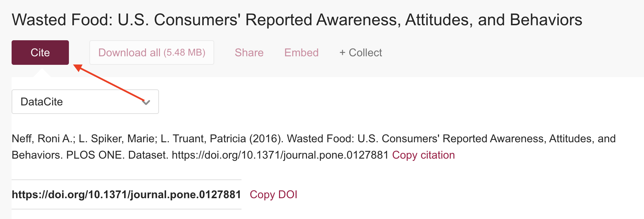Expand the DataCite citation style dropdown
Image resolution: width=644 pixels, height=219 pixels.
[x=85, y=102]
